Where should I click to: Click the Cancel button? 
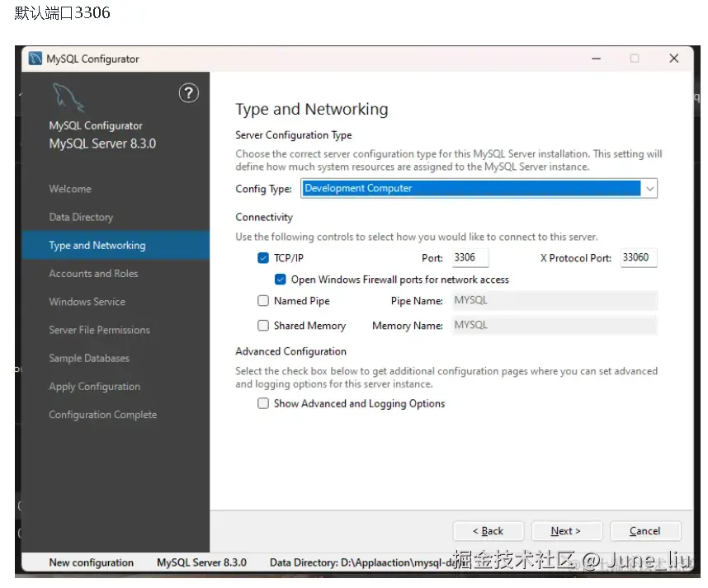645,531
